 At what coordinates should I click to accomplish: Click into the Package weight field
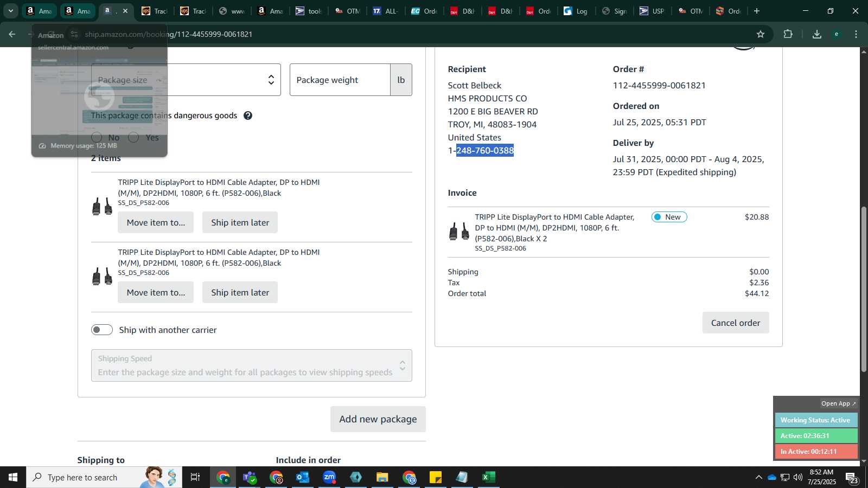coord(340,80)
